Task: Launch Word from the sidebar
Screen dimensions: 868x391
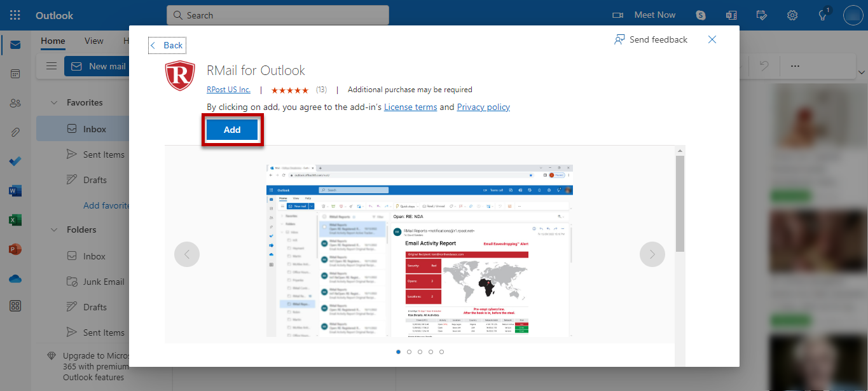Action: click(15, 191)
